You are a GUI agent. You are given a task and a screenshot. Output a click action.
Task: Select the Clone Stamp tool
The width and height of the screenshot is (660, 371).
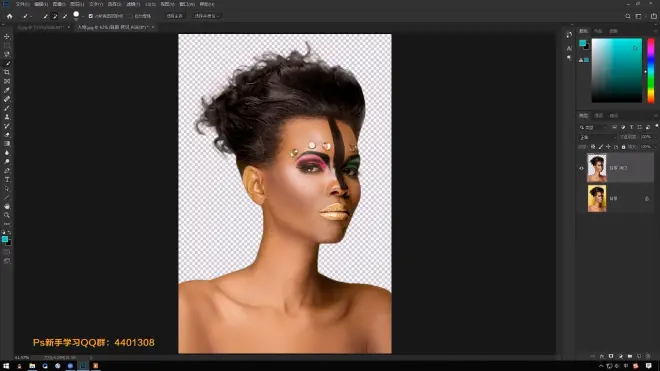[7, 117]
